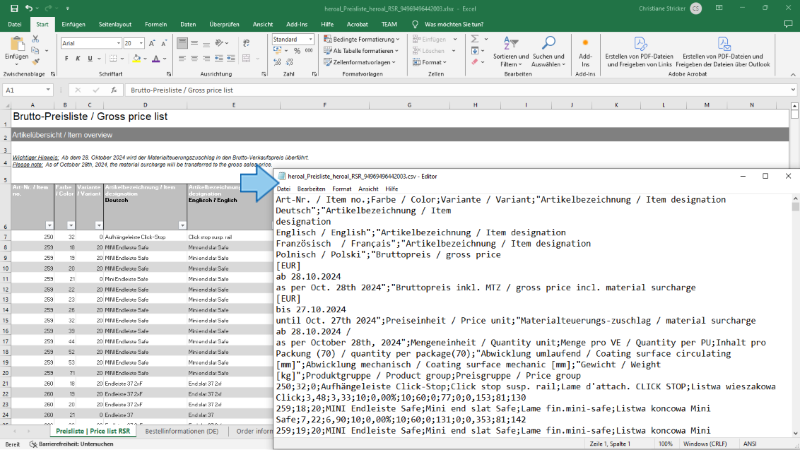Undo the last action in Excel
The image size is (800, 450).
point(29,8)
